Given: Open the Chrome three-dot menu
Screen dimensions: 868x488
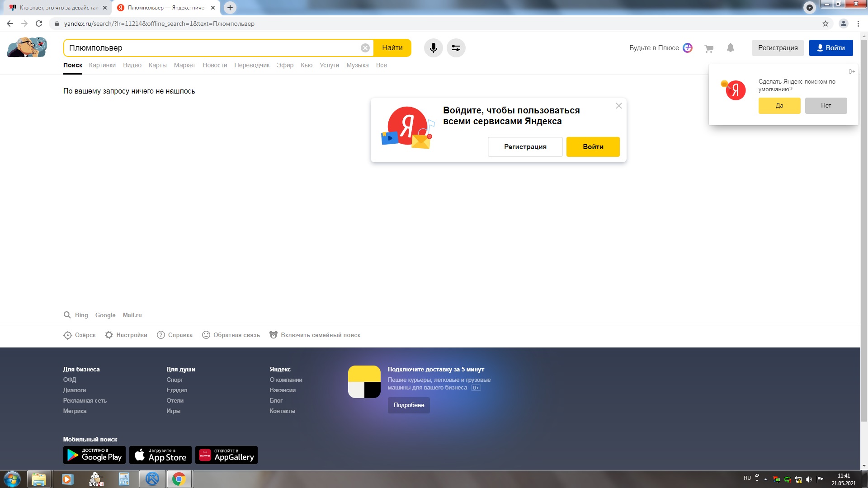Looking at the screenshot, I should [x=858, y=23].
